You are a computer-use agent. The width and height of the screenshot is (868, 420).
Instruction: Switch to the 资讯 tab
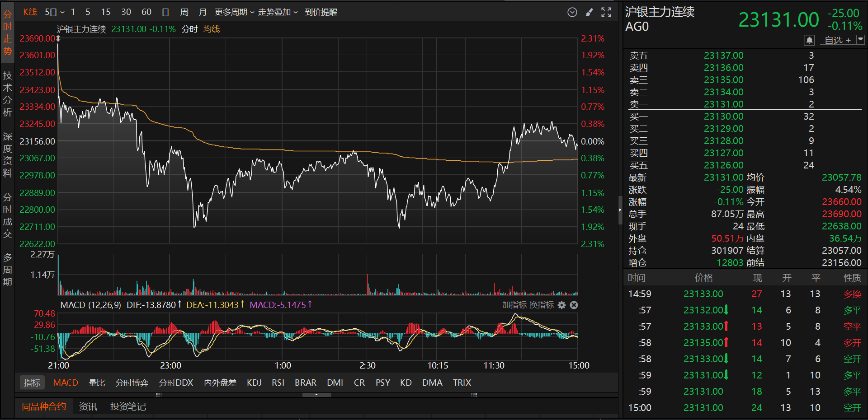click(88, 406)
